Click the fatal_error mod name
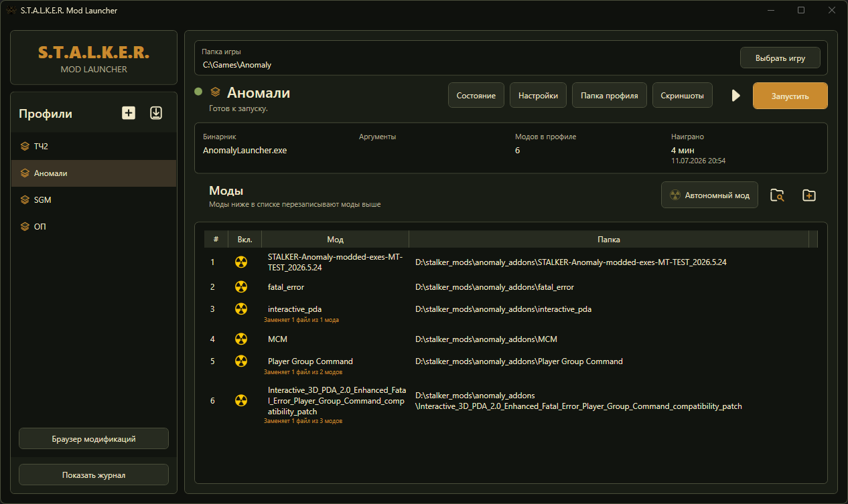Image resolution: width=848 pixels, height=504 pixels. (x=286, y=287)
